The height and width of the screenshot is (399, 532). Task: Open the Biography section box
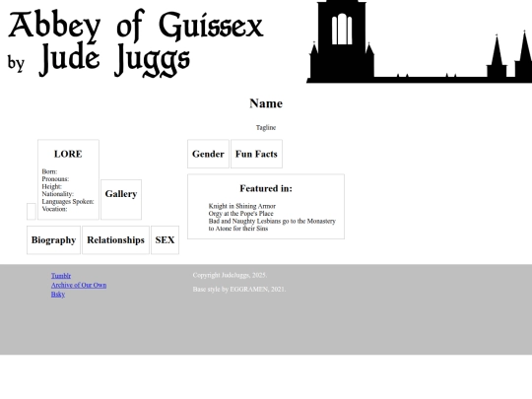(53, 239)
